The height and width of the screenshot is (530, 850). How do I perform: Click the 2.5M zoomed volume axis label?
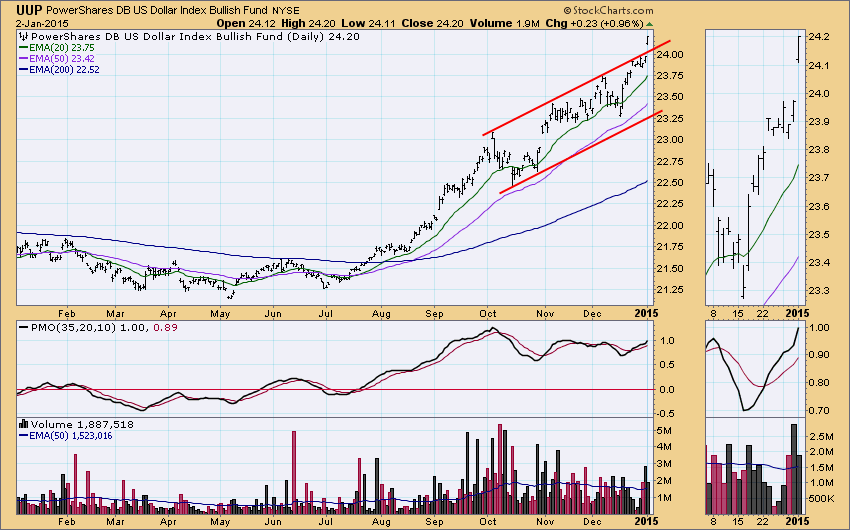point(822,437)
